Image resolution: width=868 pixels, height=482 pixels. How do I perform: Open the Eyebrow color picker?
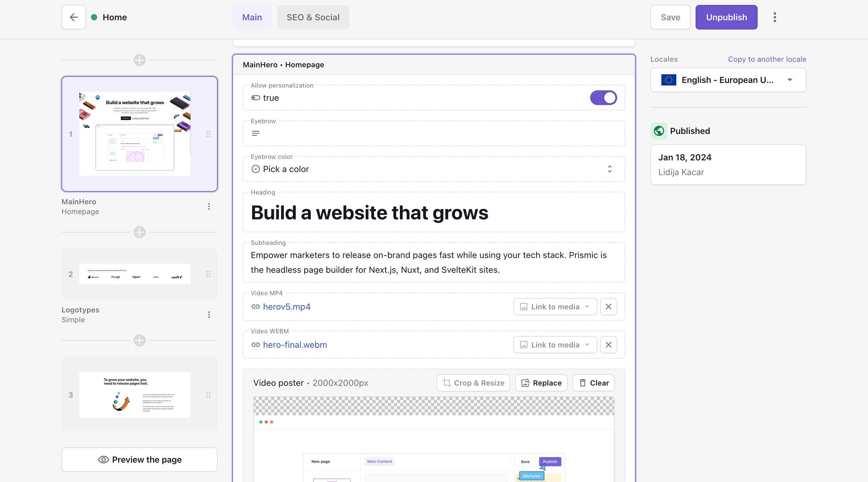coord(434,169)
